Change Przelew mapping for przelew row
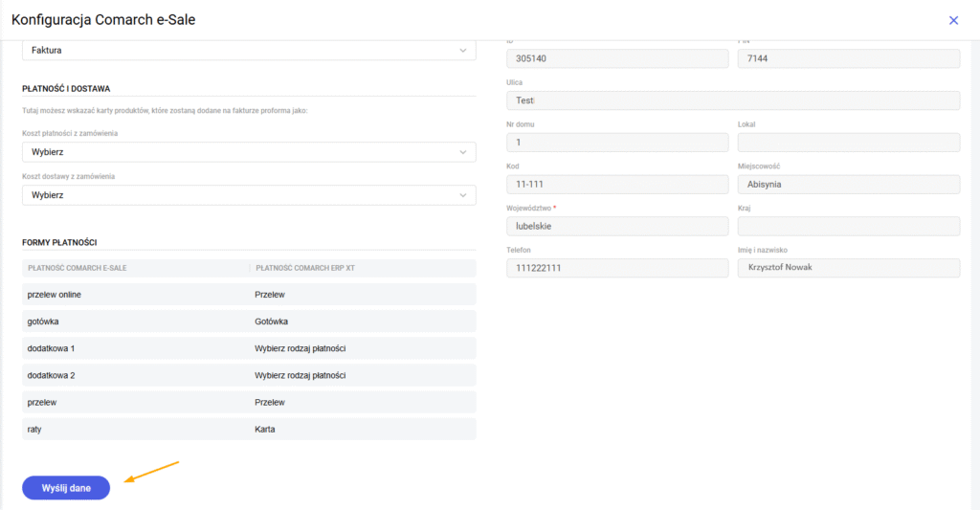Viewport: 980px width, 510px height. click(x=270, y=403)
